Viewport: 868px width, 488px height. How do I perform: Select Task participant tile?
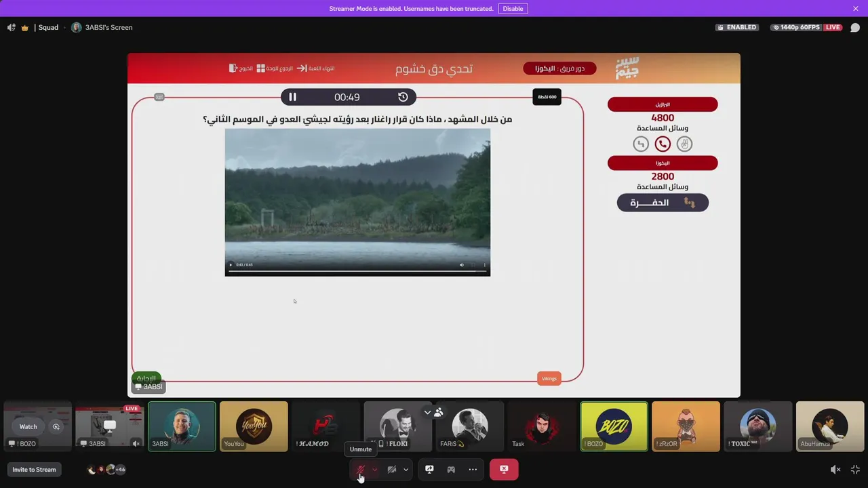541,426
